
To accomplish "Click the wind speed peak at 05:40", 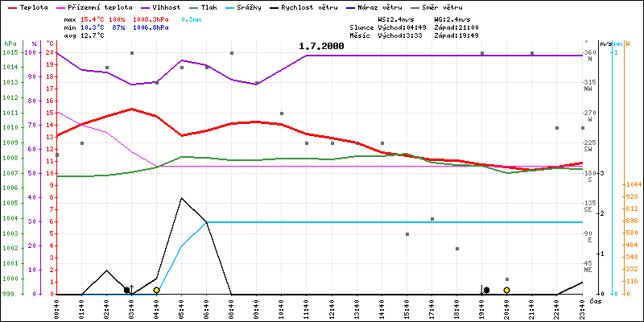I will point(181,198).
